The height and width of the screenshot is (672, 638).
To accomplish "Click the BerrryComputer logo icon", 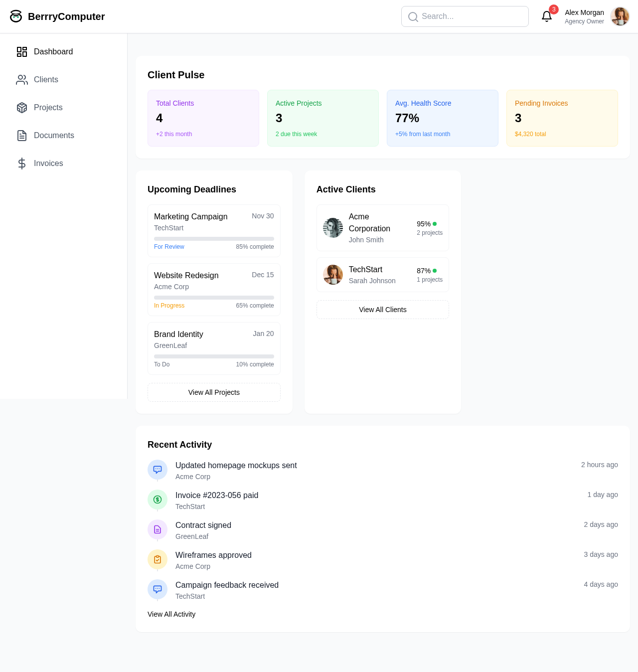I will 16,16.
